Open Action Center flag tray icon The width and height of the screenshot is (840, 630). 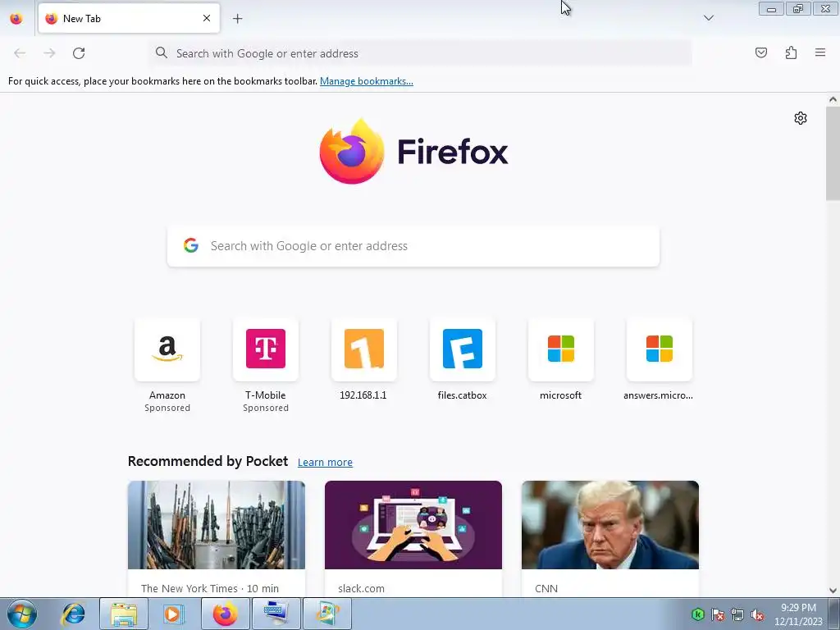718,614
